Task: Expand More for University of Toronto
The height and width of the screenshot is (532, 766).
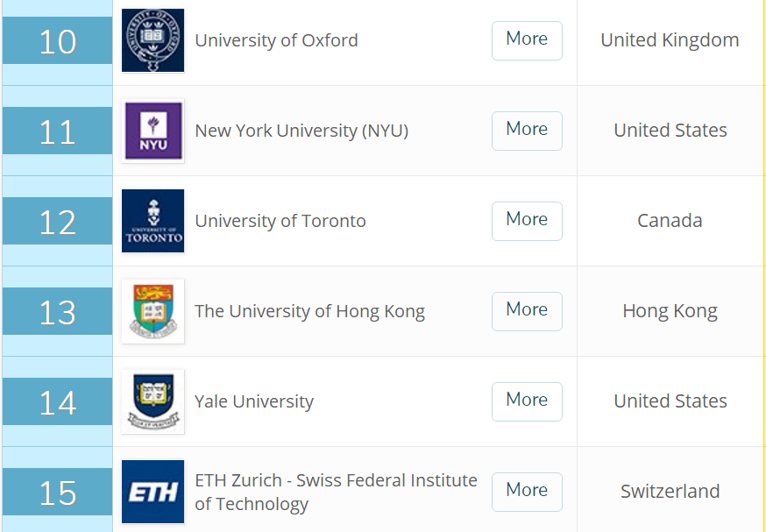Action: click(x=527, y=221)
